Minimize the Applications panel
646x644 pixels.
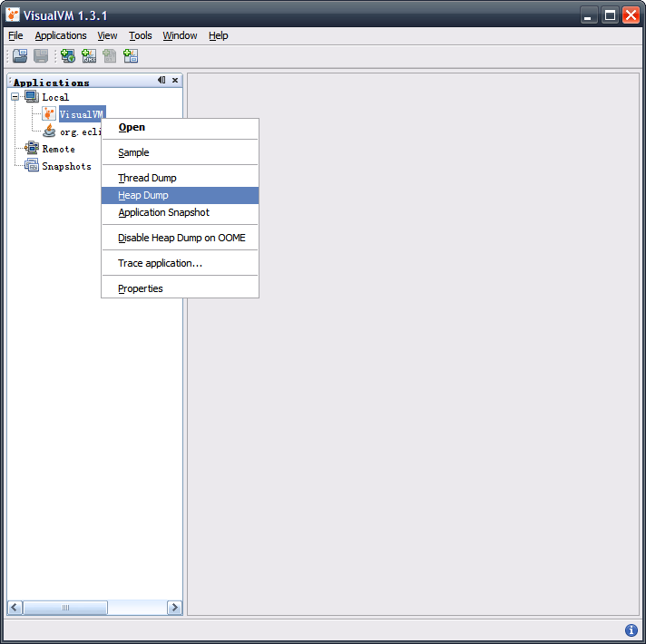tap(161, 80)
